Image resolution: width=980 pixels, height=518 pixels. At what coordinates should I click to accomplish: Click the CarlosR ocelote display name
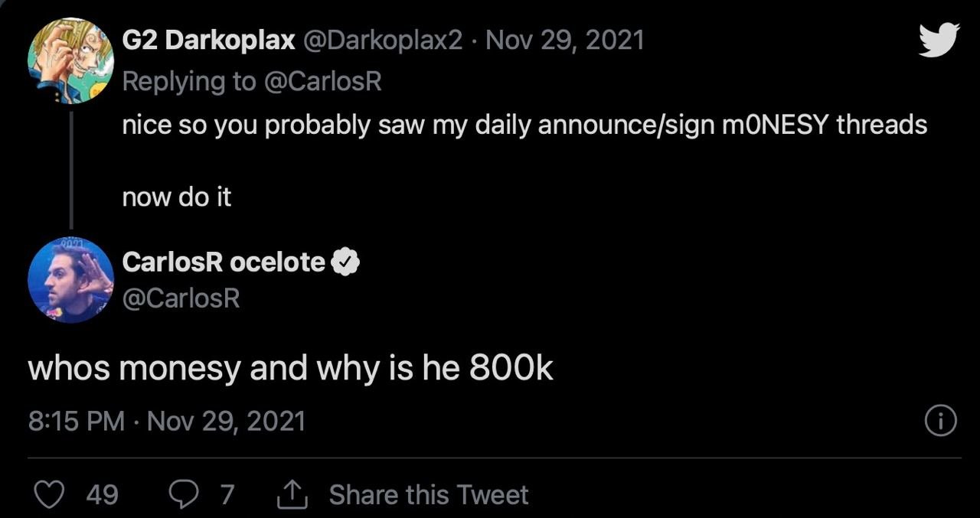point(224,262)
